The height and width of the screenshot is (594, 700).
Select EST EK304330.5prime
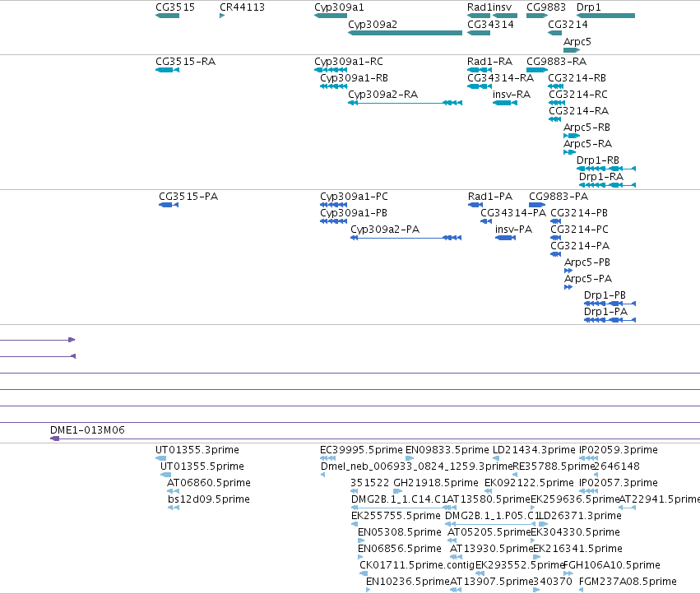click(x=575, y=532)
